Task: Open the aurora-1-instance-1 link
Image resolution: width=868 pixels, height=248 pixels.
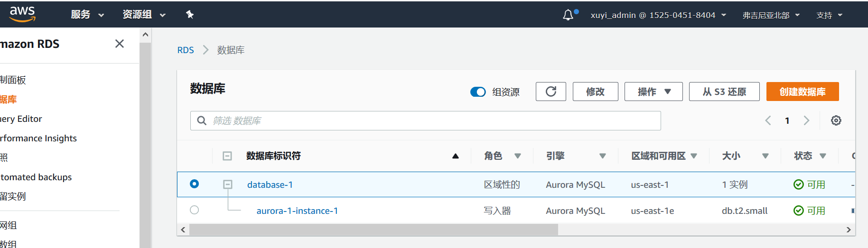Action: [297, 211]
